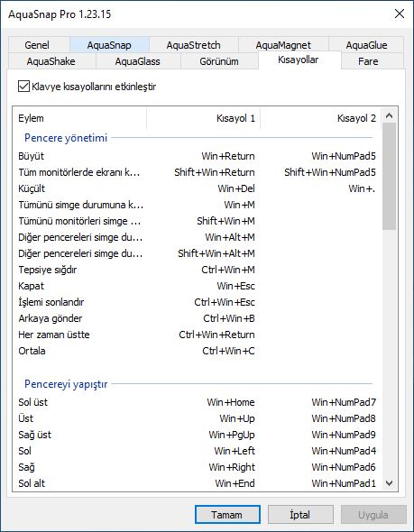Click the Tamam button

pyautogui.click(x=227, y=515)
